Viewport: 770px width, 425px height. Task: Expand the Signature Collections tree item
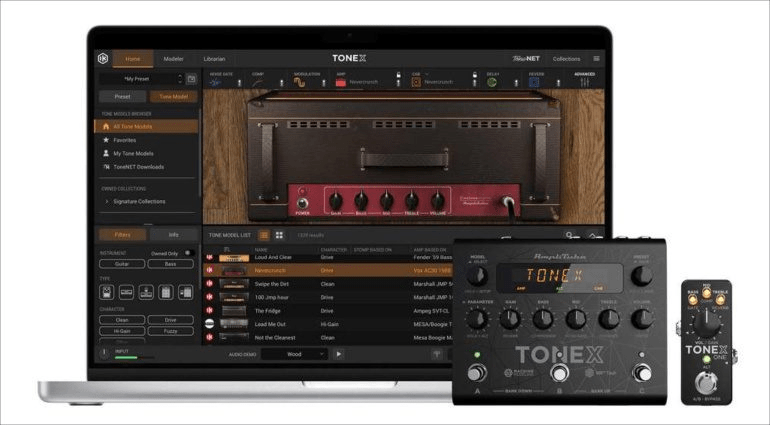coord(107,201)
